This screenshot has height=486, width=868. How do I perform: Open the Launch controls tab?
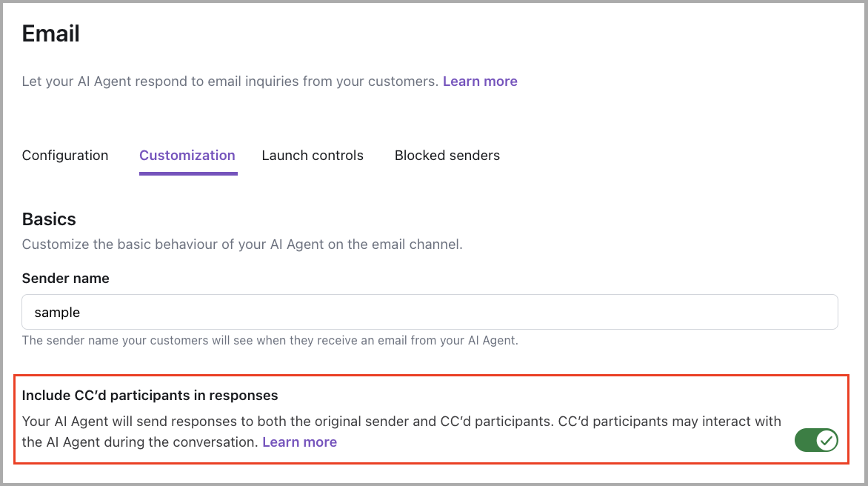312,155
